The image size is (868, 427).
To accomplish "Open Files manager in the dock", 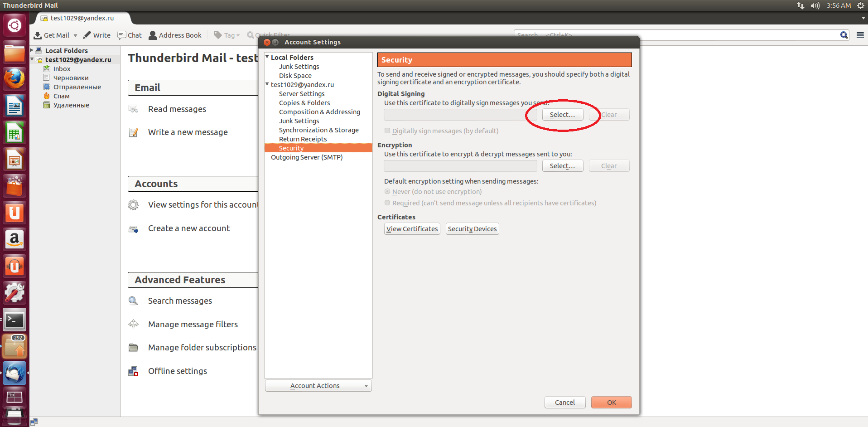I will (14, 53).
